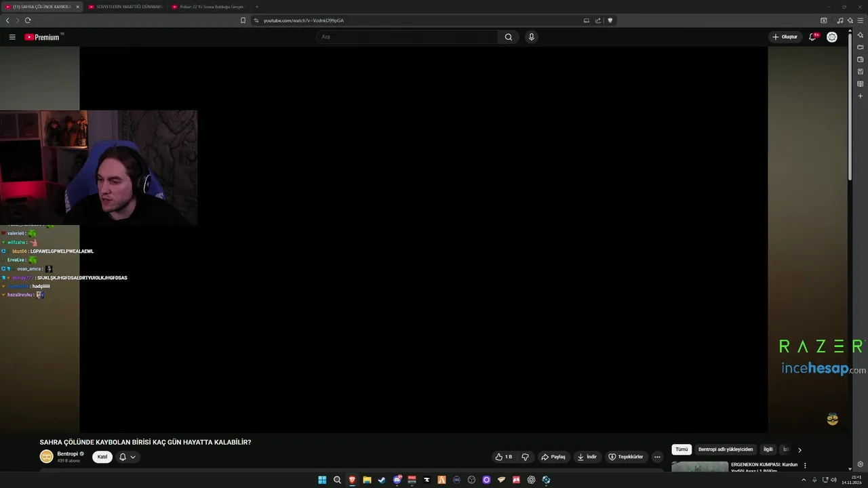Add a sidebar item with plus icon
Viewport: 868px width, 488px height.
click(x=861, y=96)
